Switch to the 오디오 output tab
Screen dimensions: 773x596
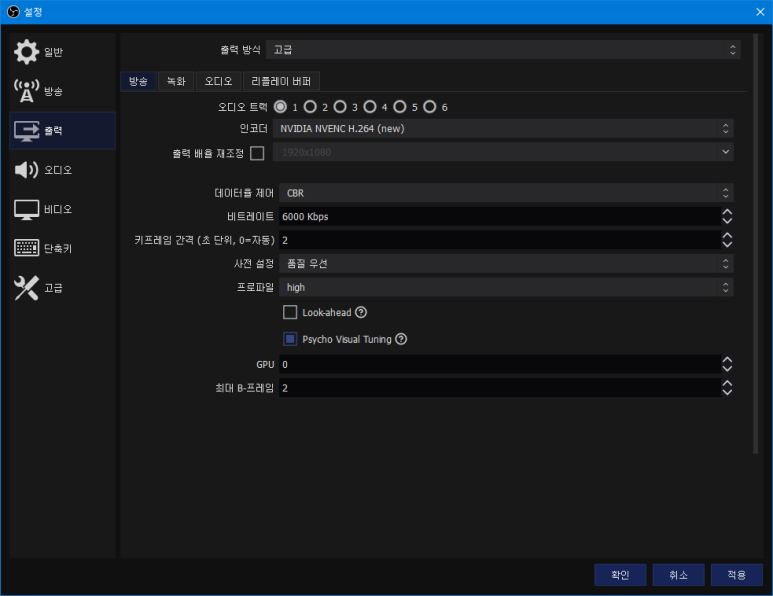[218, 81]
